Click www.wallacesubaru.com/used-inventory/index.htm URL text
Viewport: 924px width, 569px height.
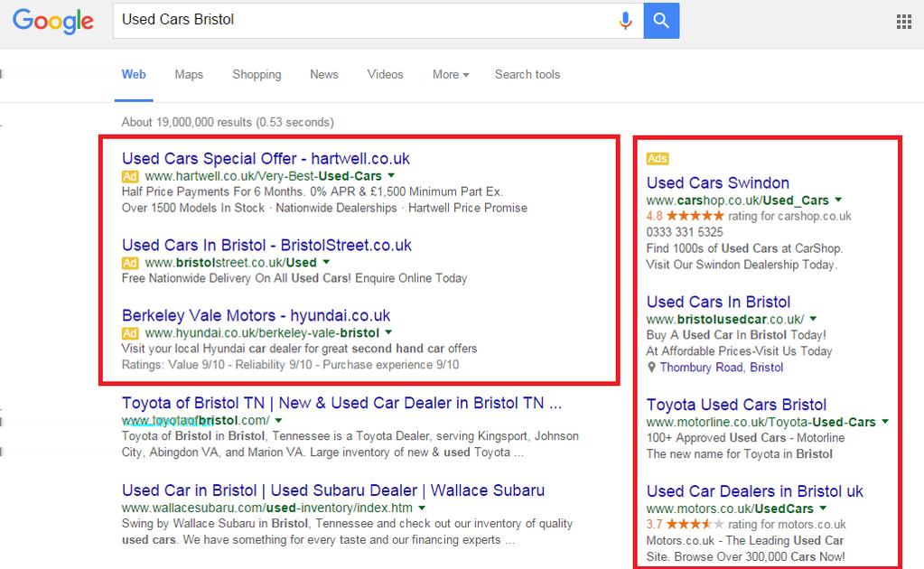click(267, 508)
